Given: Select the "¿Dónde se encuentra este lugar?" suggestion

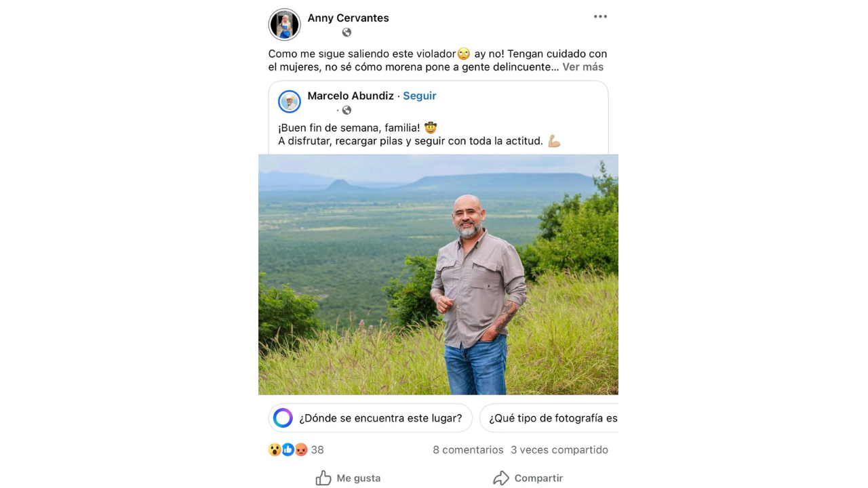Looking at the screenshot, I should click(x=370, y=418).
